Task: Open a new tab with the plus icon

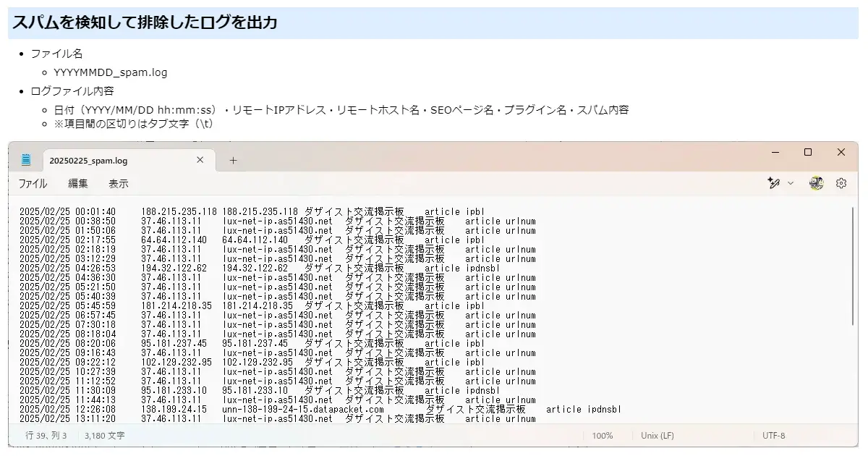Action: [x=233, y=160]
